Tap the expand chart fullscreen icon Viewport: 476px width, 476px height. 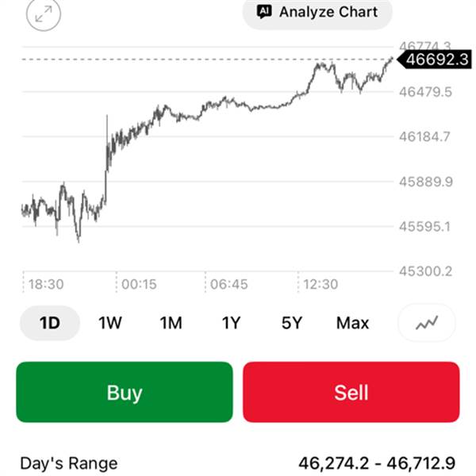click(x=43, y=13)
